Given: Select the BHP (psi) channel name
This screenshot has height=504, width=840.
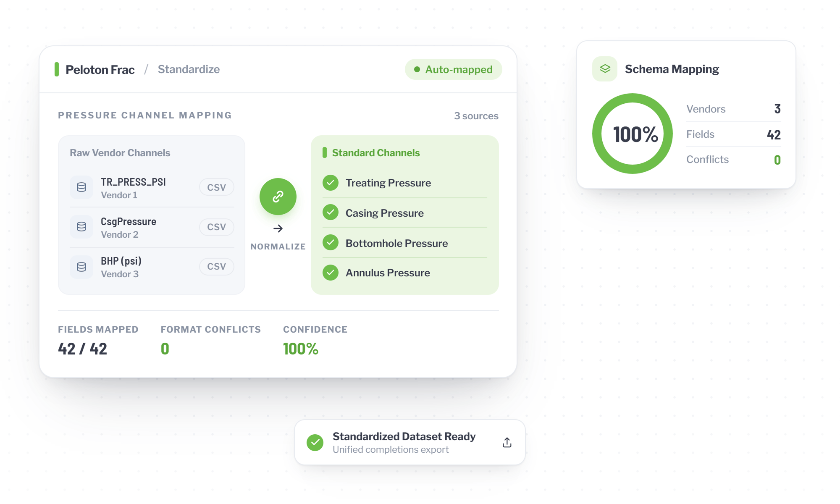Looking at the screenshot, I should point(121,261).
